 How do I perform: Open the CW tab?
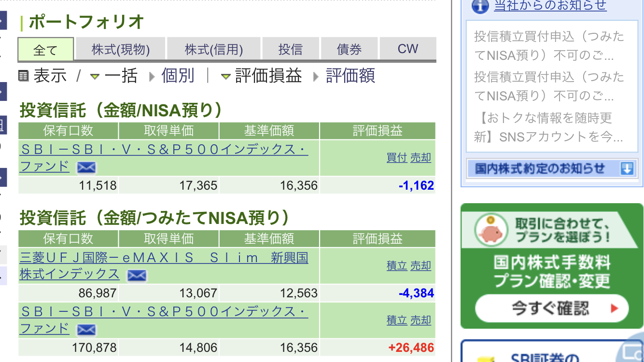408,49
